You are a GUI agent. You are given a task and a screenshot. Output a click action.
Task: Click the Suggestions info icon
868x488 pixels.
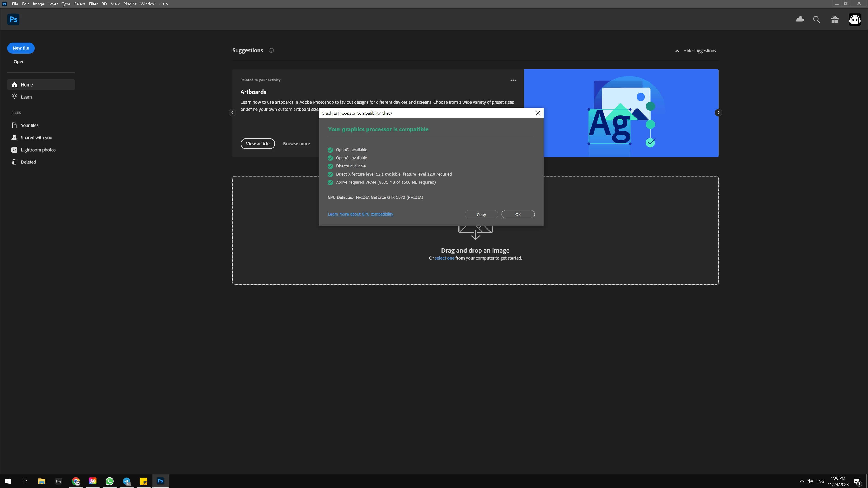pos(271,51)
